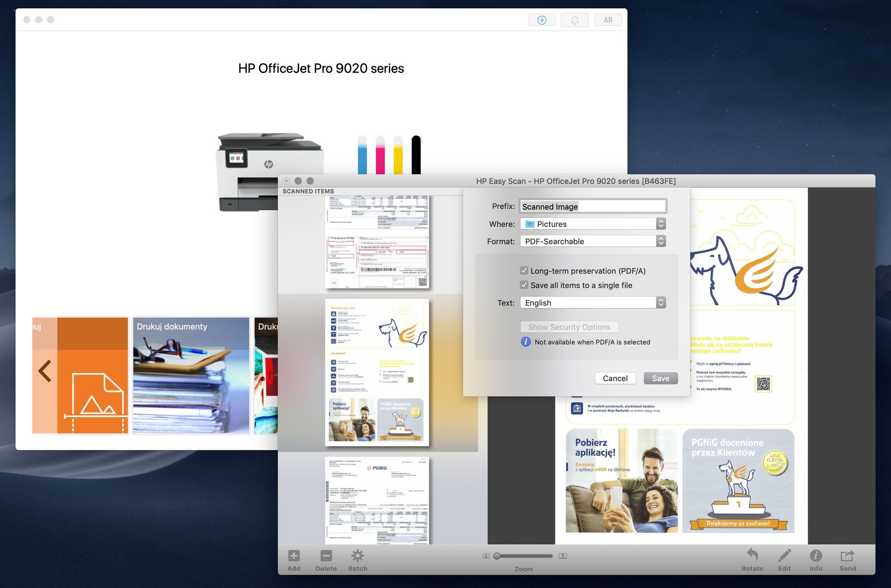Click the Show Security Options button
Image resolution: width=891 pixels, height=588 pixels.
point(569,327)
